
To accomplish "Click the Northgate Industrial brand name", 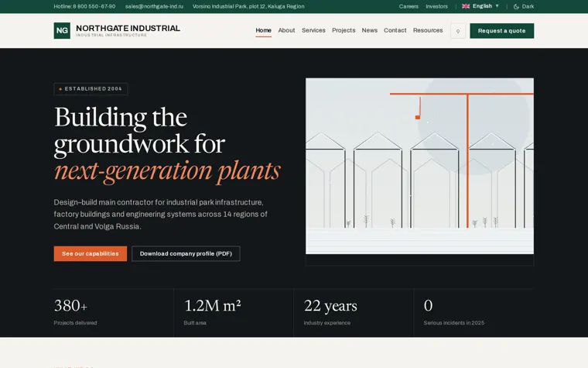I will coord(128,28).
